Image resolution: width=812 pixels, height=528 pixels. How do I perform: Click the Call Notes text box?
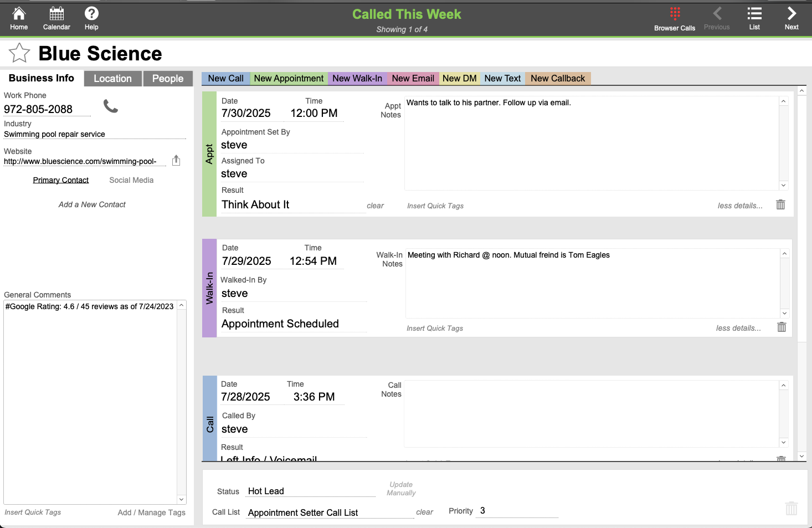pos(592,413)
